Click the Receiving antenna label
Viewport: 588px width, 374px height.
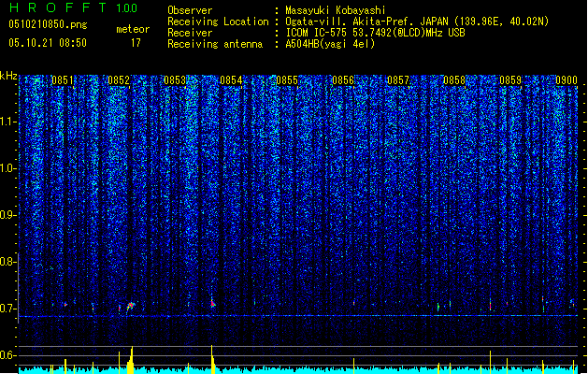pyautogui.click(x=215, y=44)
